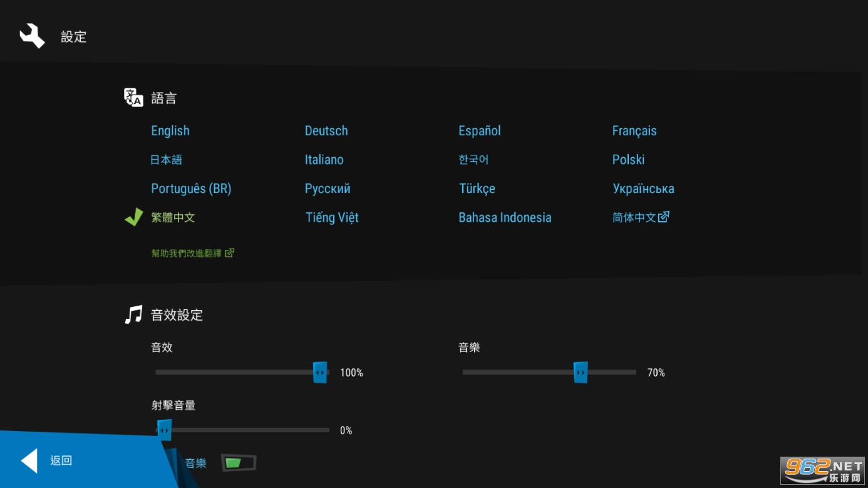Toggle the 音樂 switch off
Viewport: 868px width, 488px height.
point(239,463)
